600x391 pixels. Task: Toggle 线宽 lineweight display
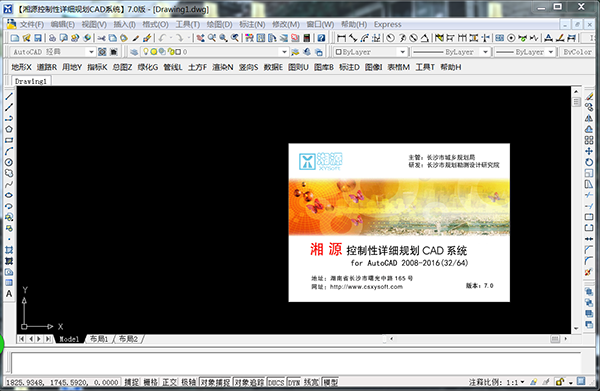pyautogui.click(x=311, y=382)
